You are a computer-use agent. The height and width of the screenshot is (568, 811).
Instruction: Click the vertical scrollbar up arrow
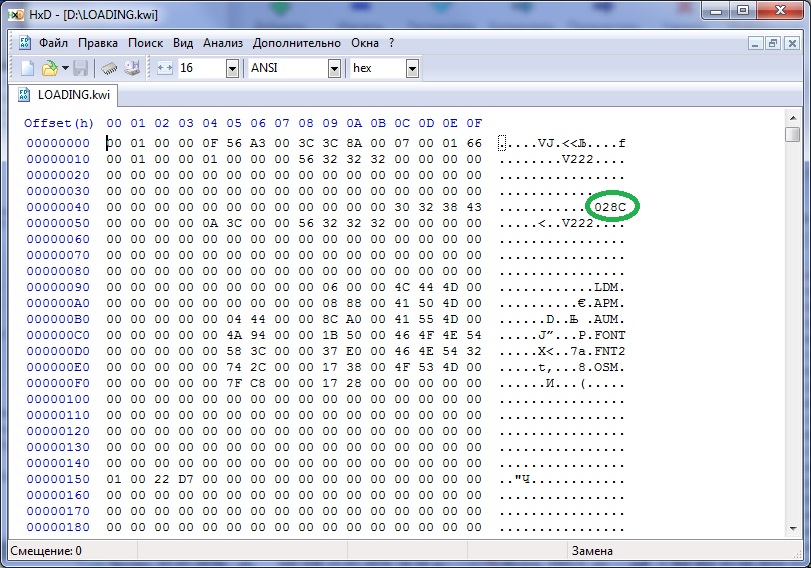792,118
